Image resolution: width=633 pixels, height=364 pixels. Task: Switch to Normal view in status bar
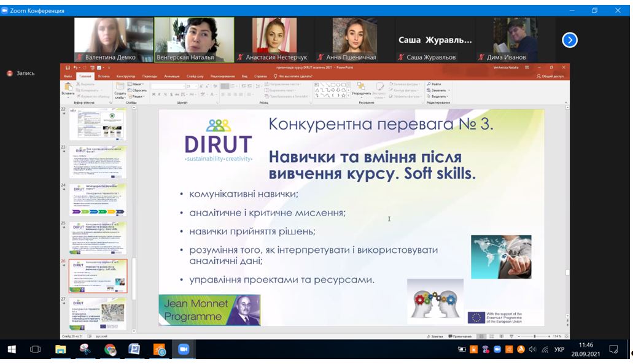pos(481,336)
